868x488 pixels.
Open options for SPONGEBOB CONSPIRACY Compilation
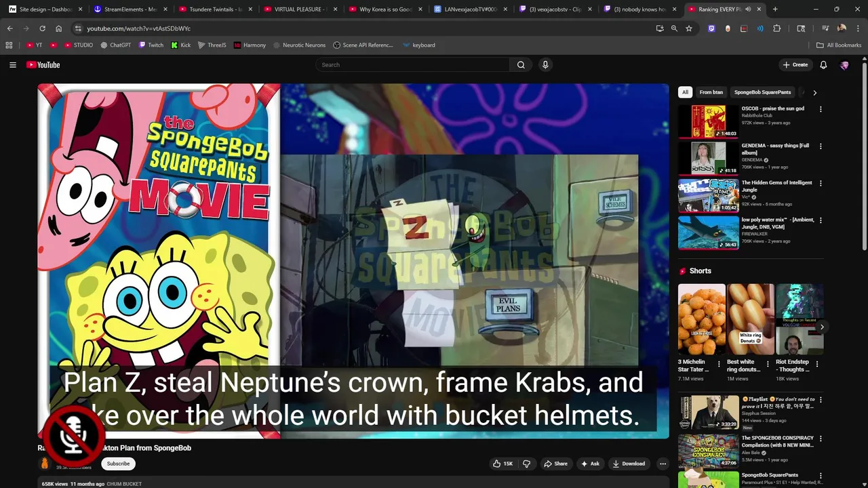point(821,439)
